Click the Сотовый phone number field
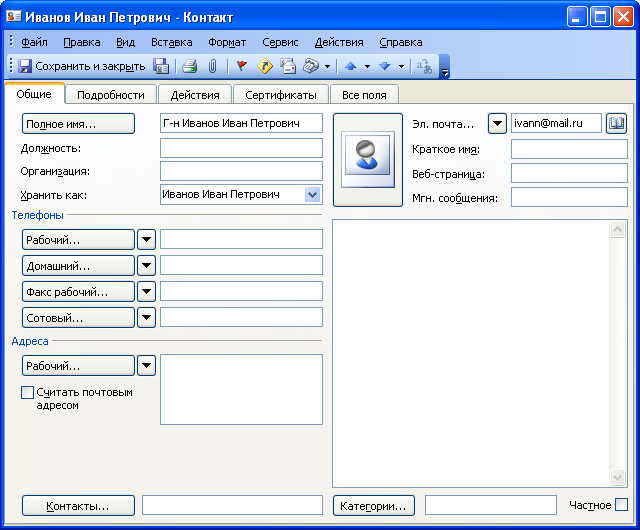Screen dimensions: 640x530 (x=241, y=317)
